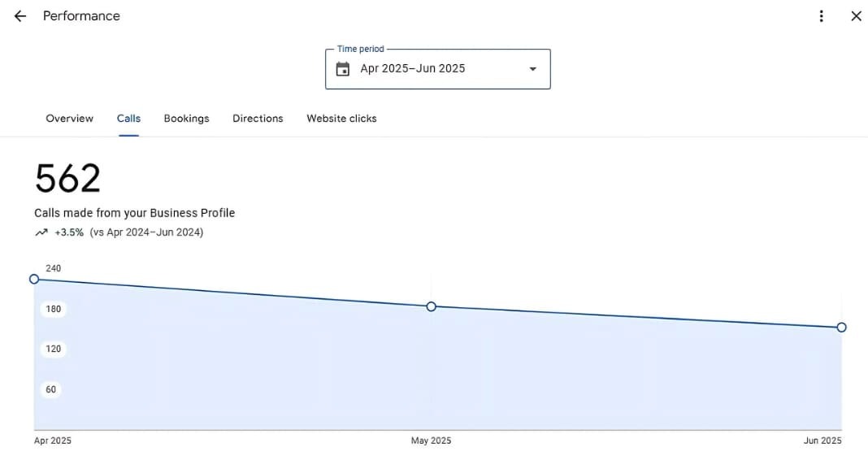Image resolution: width=868 pixels, height=460 pixels.
Task: Click the 180 y-axis label
Action: pos(54,309)
